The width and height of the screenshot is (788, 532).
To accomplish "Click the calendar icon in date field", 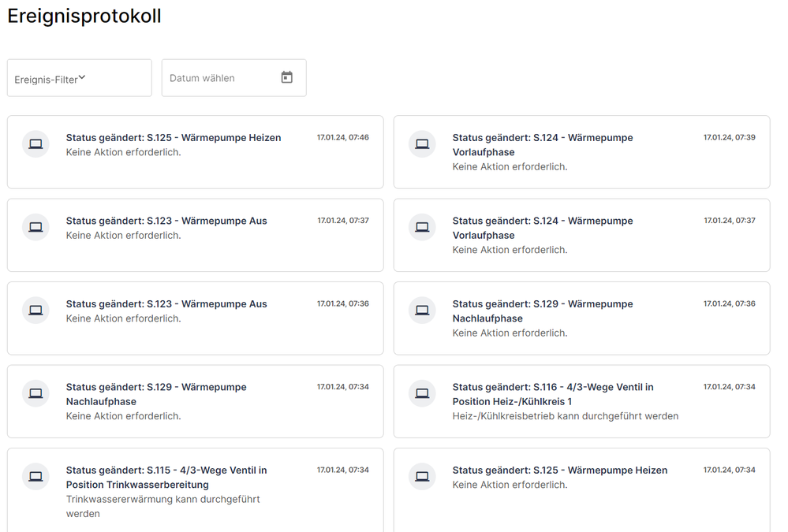I will click(x=287, y=77).
